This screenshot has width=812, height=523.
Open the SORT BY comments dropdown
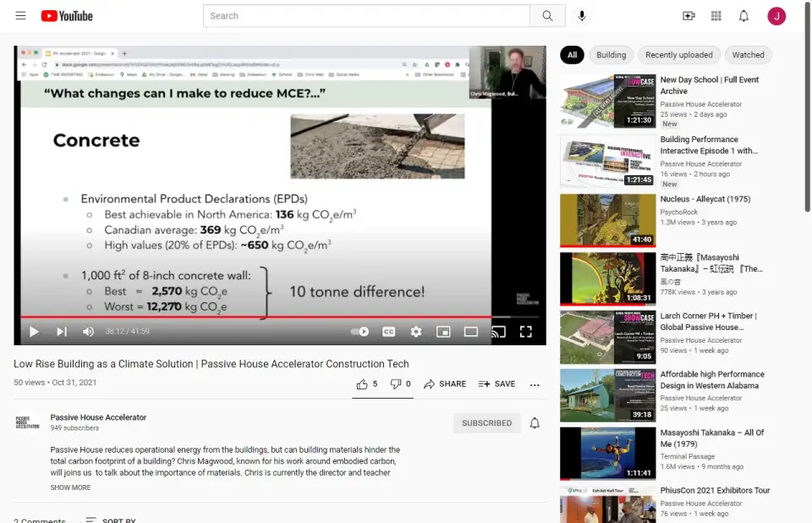[110, 520]
